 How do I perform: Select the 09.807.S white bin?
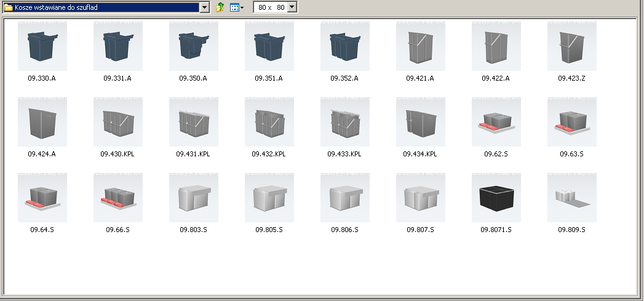coord(420,198)
